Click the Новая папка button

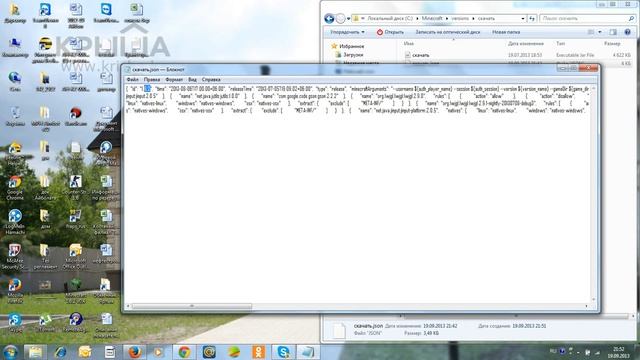pyautogui.click(x=506, y=32)
